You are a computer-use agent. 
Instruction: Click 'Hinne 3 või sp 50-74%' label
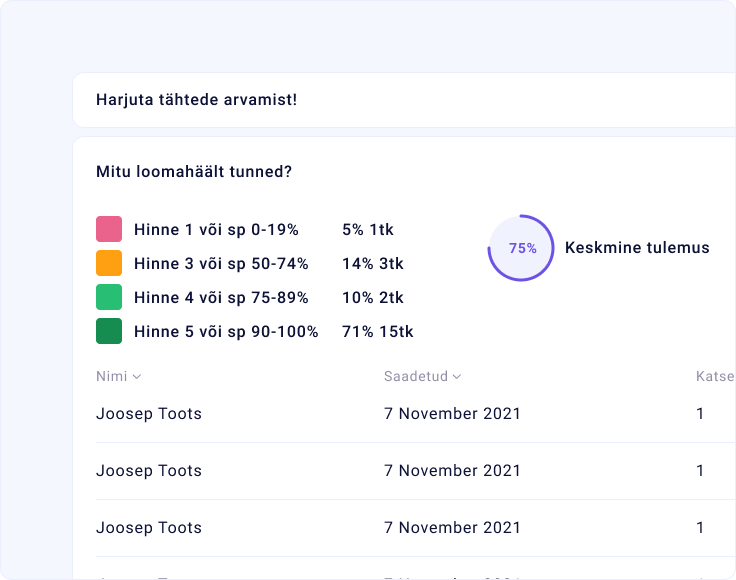coord(221,264)
